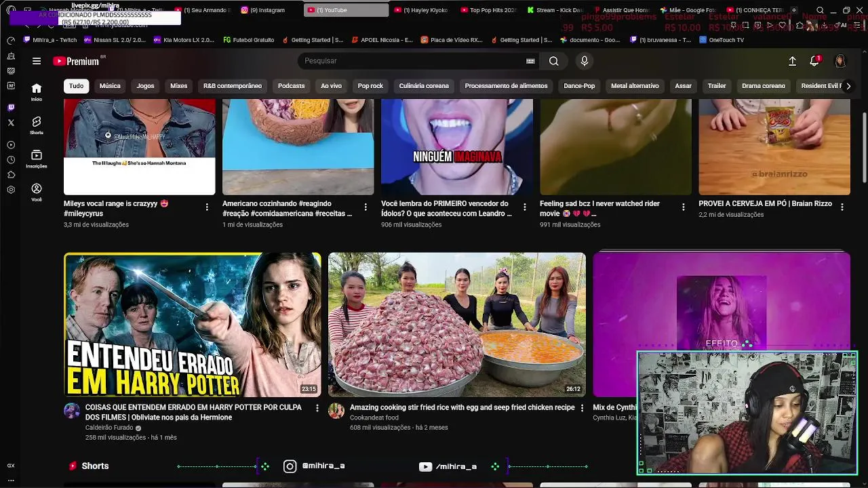Click the search magnifier button
Viewport: 868px width, 488px height.
[554, 61]
